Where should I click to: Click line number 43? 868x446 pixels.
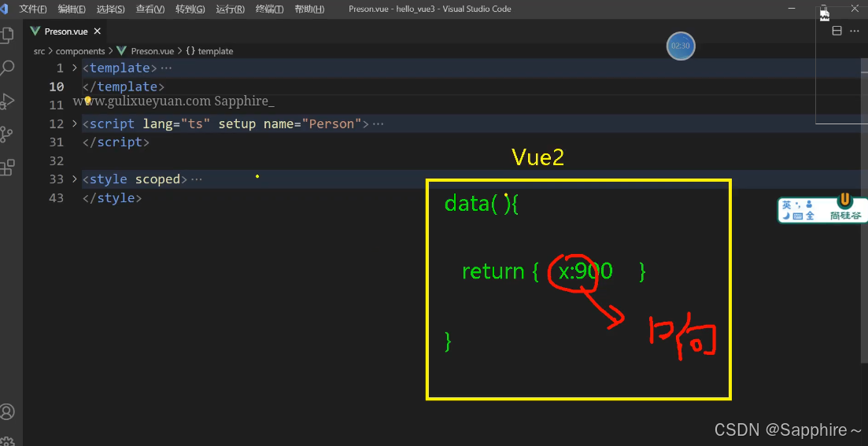57,198
